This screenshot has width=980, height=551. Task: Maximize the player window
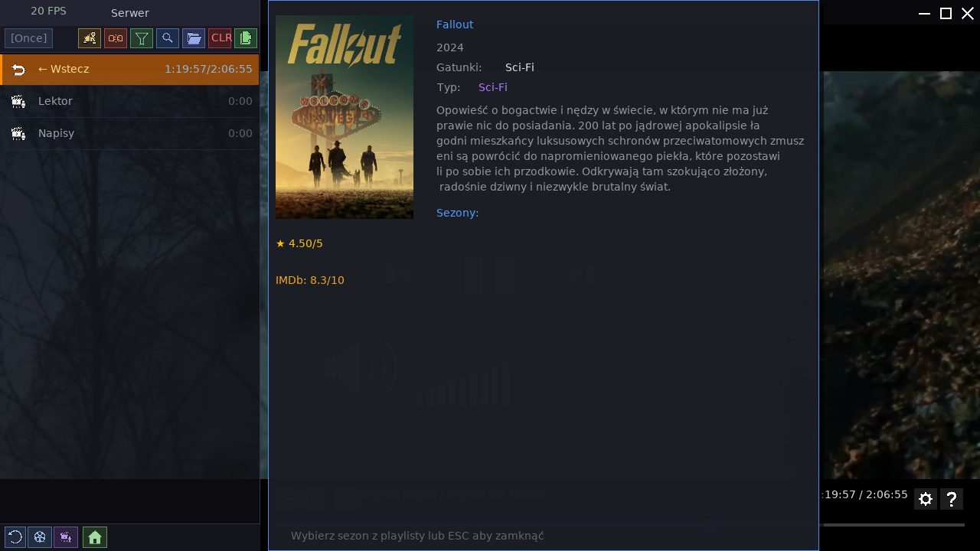[x=946, y=13]
